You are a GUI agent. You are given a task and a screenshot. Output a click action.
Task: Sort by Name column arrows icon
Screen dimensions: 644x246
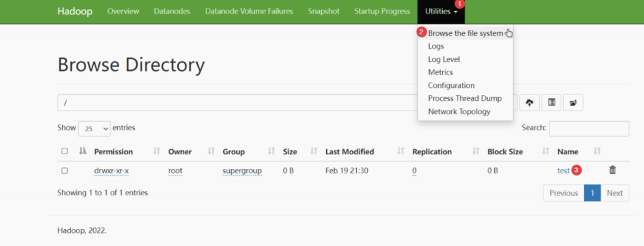(x=597, y=152)
